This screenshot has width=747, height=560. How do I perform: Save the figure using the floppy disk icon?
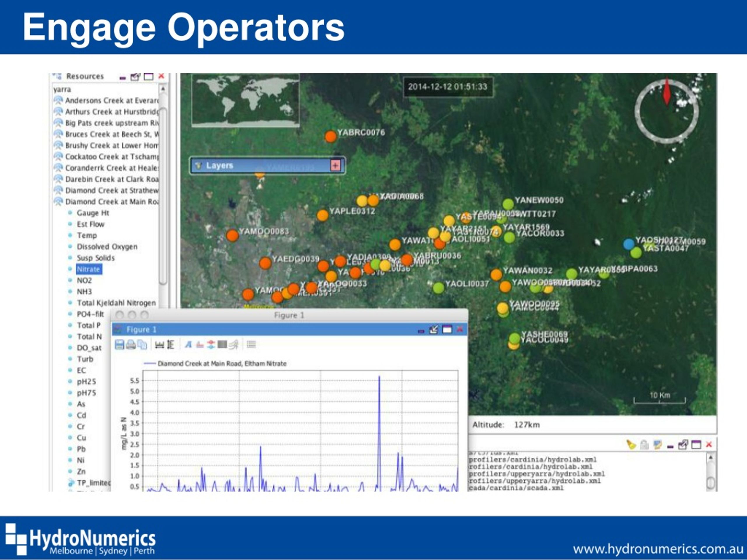[x=120, y=344]
